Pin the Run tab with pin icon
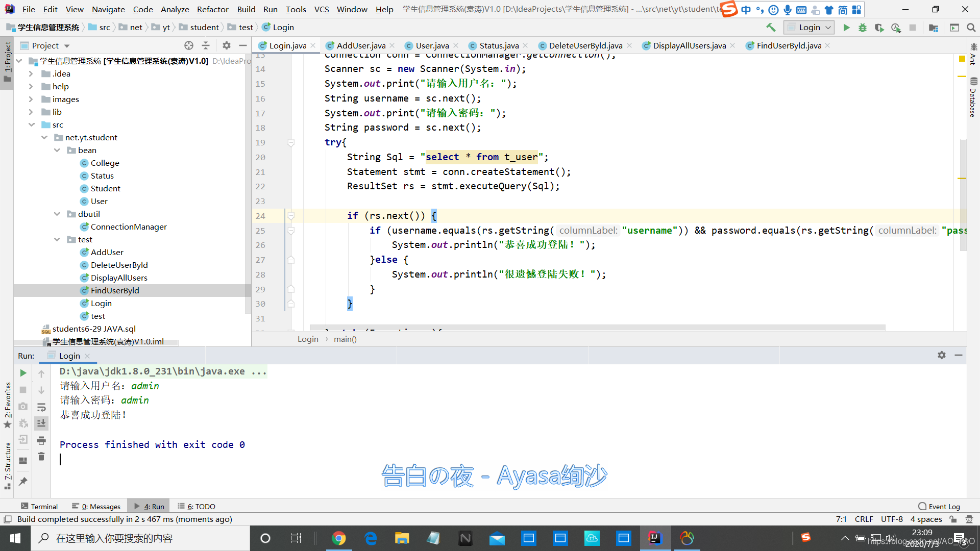The height and width of the screenshot is (551, 980). (23, 481)
